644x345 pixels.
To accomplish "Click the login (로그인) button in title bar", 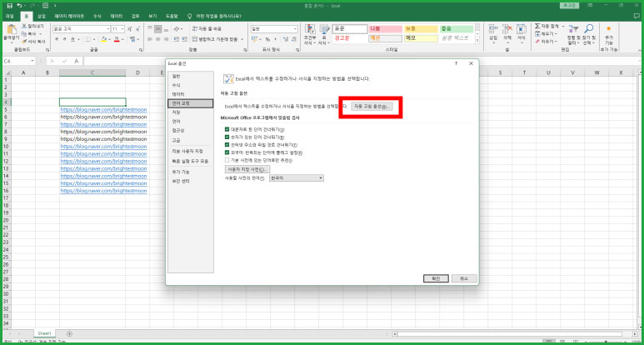I will tap(569, 5).
